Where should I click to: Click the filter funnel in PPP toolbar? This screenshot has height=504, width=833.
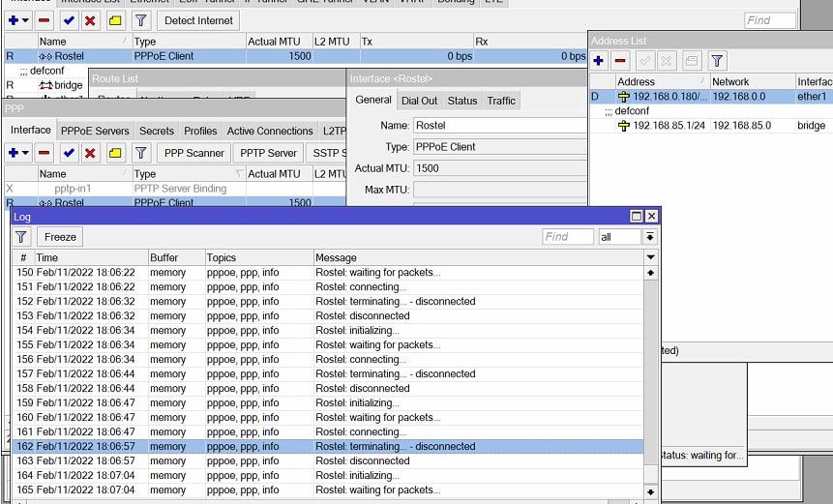141,153
